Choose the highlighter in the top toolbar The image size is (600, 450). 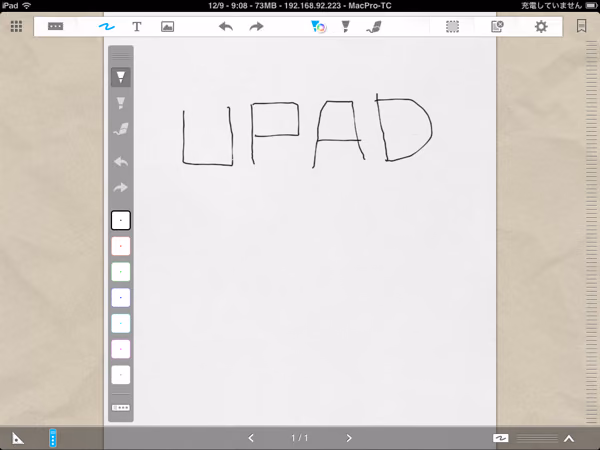346,26
